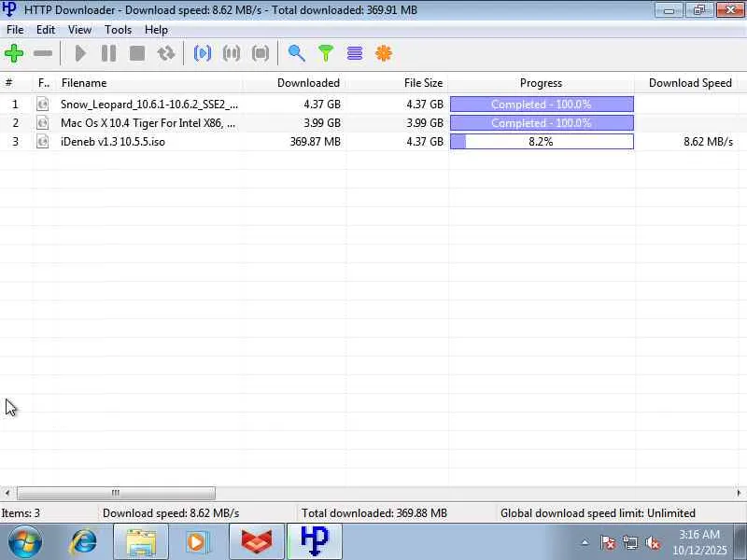Click the Start inactive downloads icon

click(203, 53)
